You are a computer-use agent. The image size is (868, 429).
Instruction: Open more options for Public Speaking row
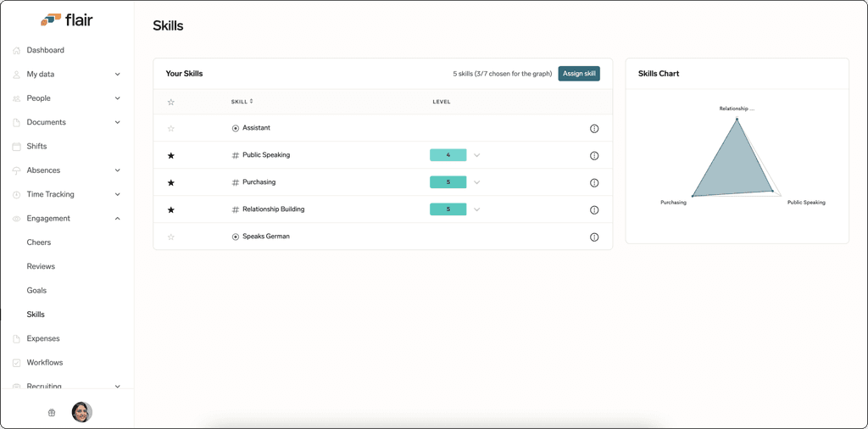(x=594, y=155)
